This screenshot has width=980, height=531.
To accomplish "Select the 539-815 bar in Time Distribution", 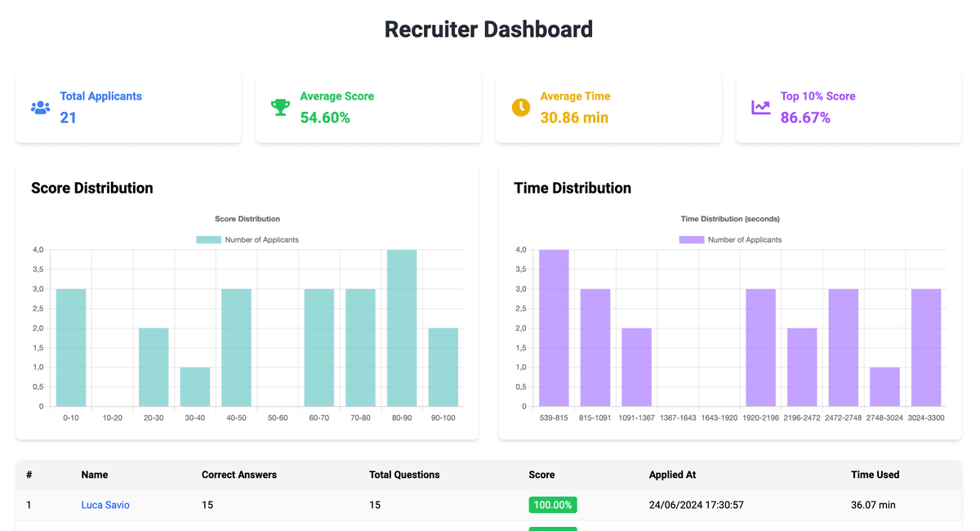I will [553, 327].
